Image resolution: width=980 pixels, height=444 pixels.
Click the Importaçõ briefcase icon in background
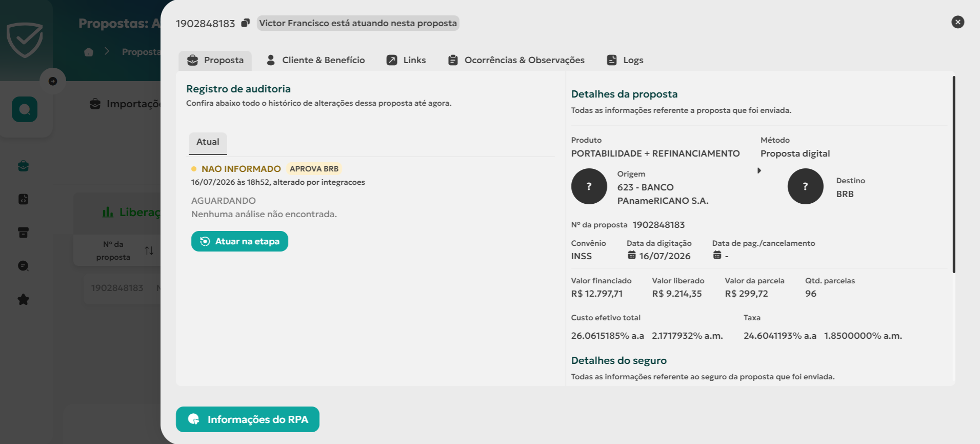95,104
